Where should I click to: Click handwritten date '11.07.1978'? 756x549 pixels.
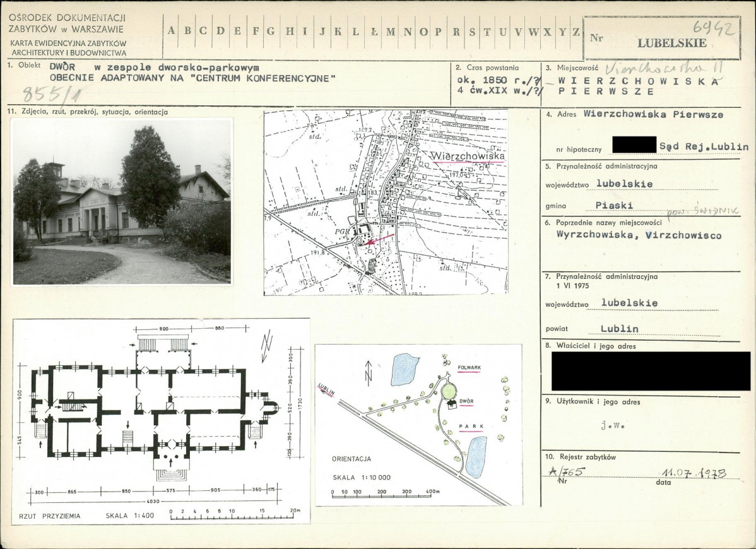click(x=694, y=473)
